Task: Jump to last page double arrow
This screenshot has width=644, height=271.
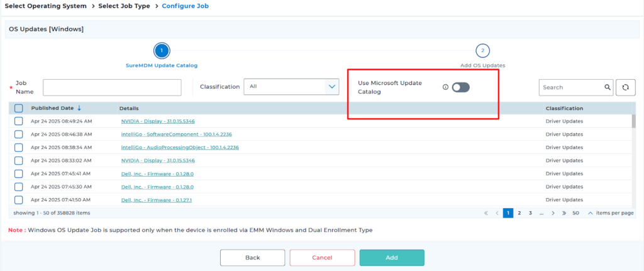Action: coord(564,213)
